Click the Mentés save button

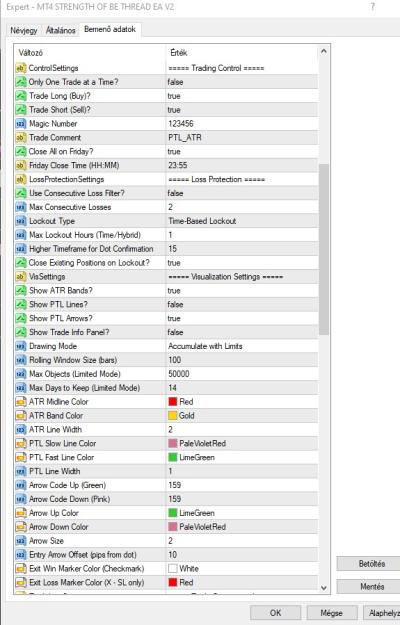pos(368,586)
